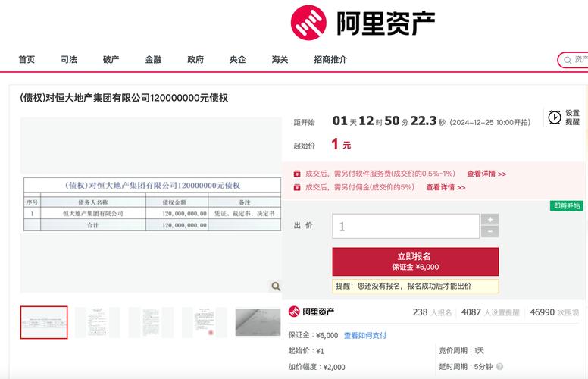Click the 2024-12-25 10:00开拍 date text
Viewport: 588px width, 379px height.
pyautogui.click(x=489, y=122)
